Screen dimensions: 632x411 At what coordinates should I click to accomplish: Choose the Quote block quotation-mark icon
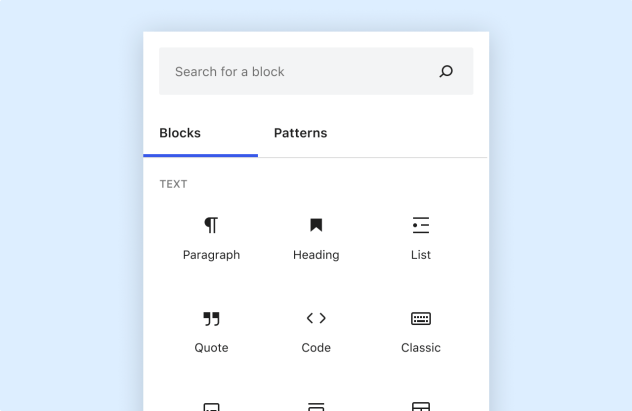pos(211,318)
